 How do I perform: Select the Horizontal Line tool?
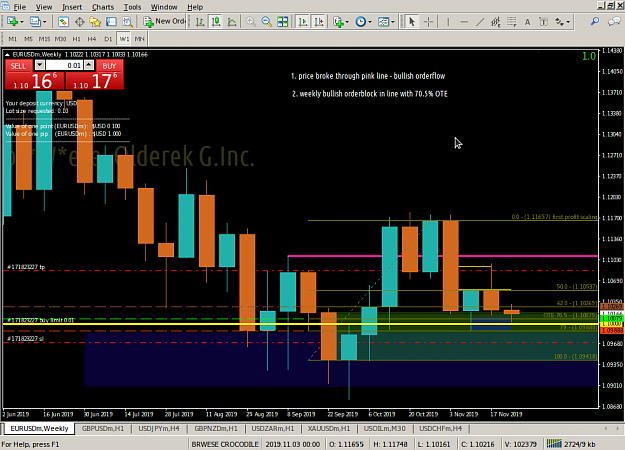point(464,22)
